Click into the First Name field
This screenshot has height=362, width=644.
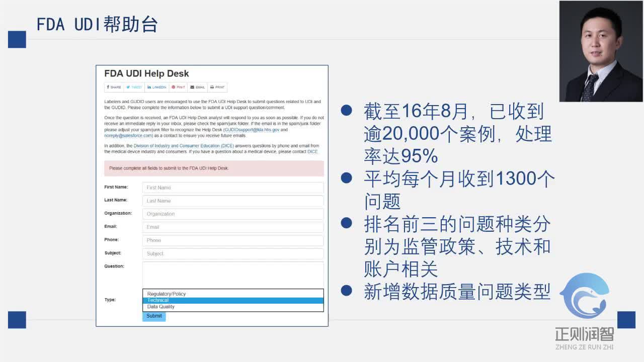[x=232, y=188]
